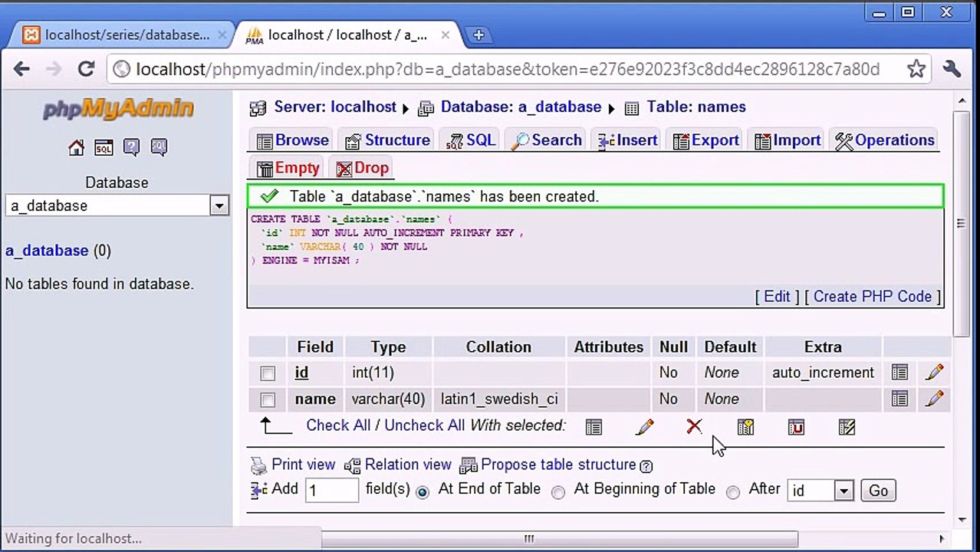The width and height of the screenshot is (980, 552).
Task: Click the help icon beside Propose table structure
Action: [646, 466]
